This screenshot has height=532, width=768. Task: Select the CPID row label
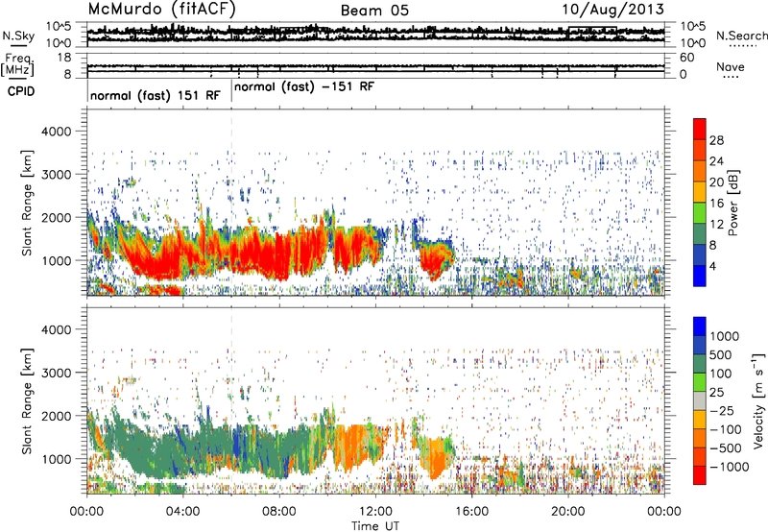(x=21, y=91)
